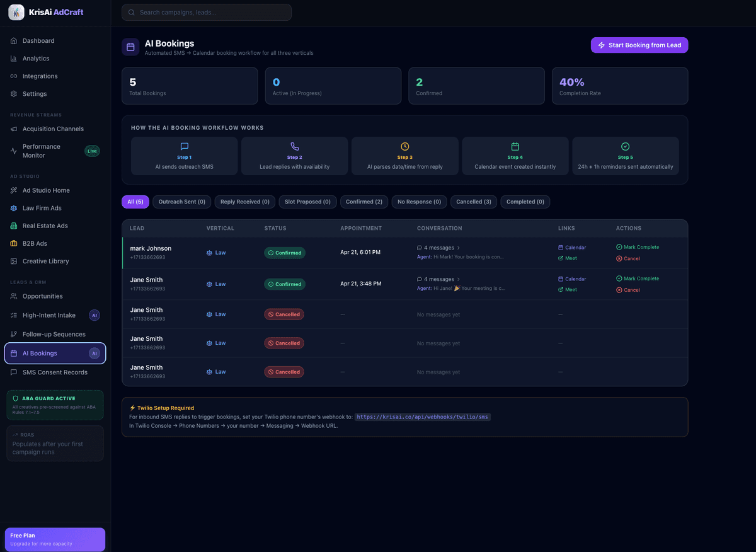Click the Analytics bar chart icon
The image size is (756, 552).
14,59
